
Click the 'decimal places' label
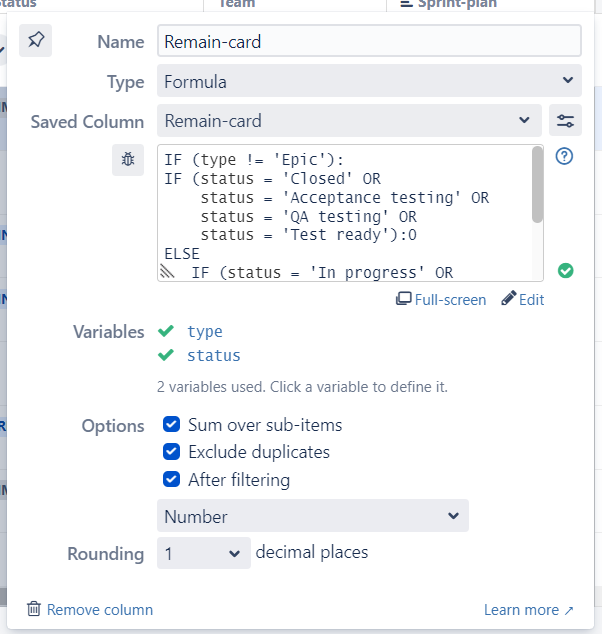(x=312, y=552)
